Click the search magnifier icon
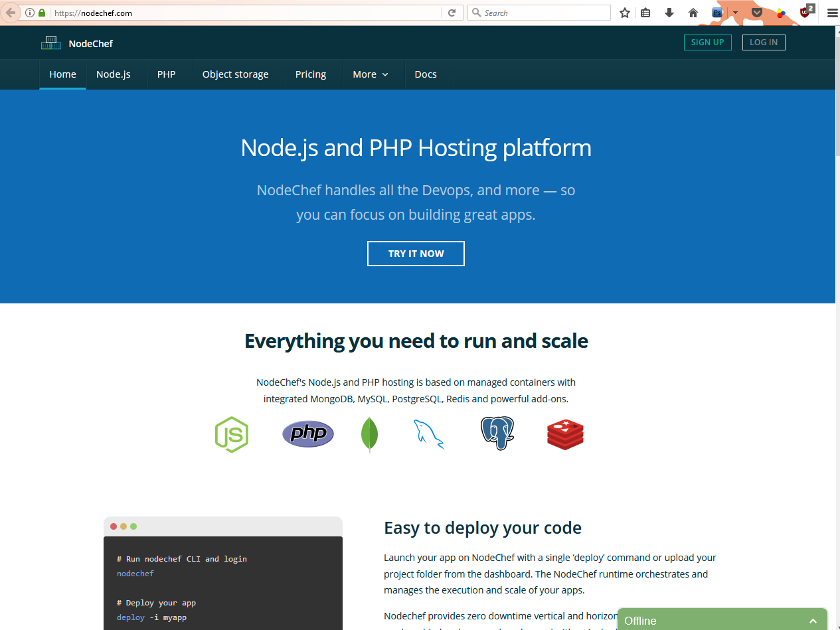 (476, 13)
